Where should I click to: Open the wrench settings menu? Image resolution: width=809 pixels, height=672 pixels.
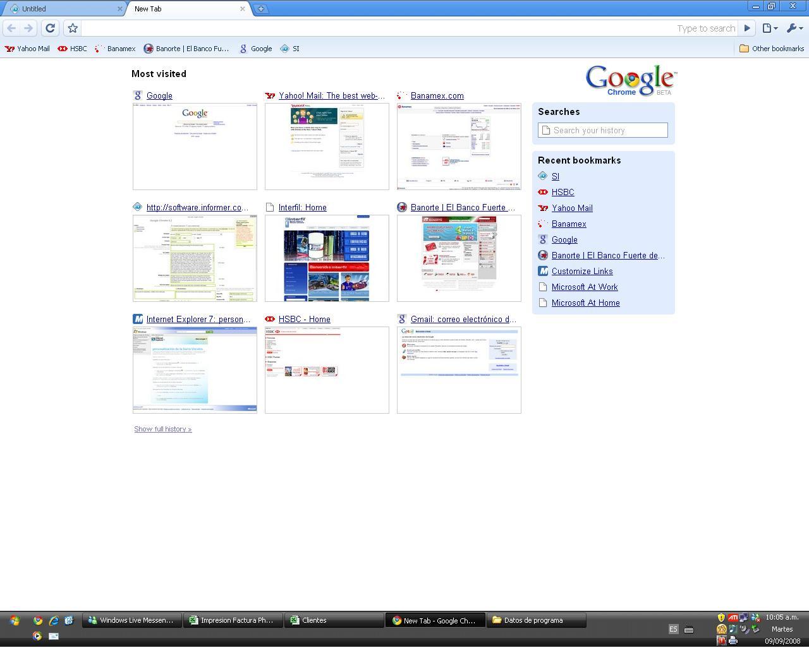(794, 28)
